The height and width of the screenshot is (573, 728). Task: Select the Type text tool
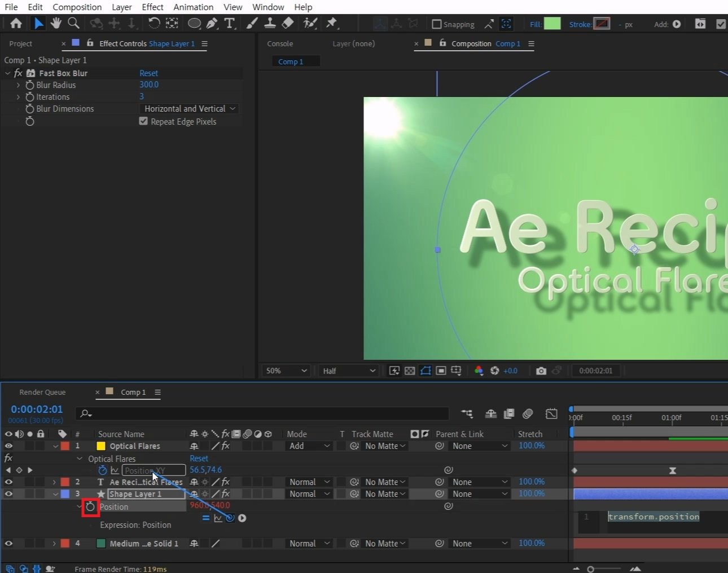229,23
